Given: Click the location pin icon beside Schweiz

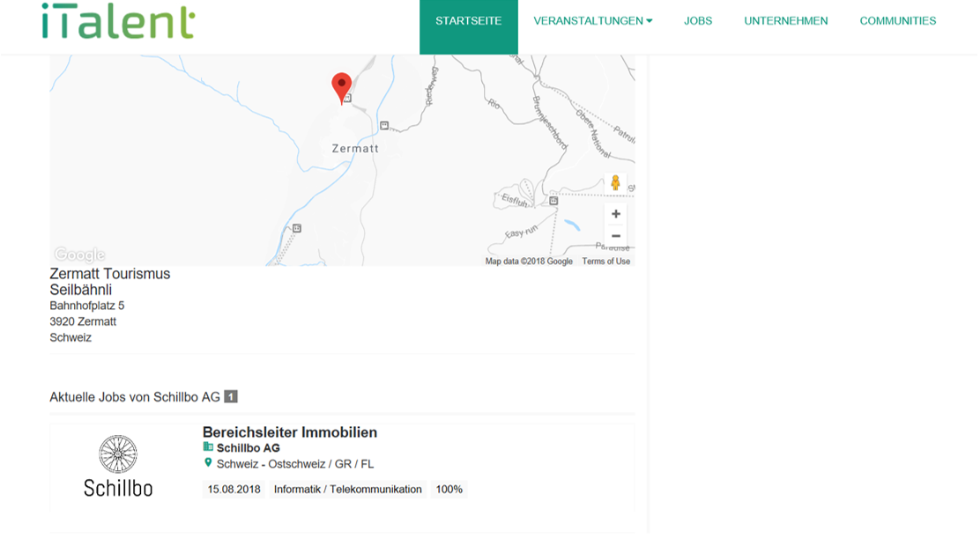Looking at the screenshot, I should click(x=208, y=463).
